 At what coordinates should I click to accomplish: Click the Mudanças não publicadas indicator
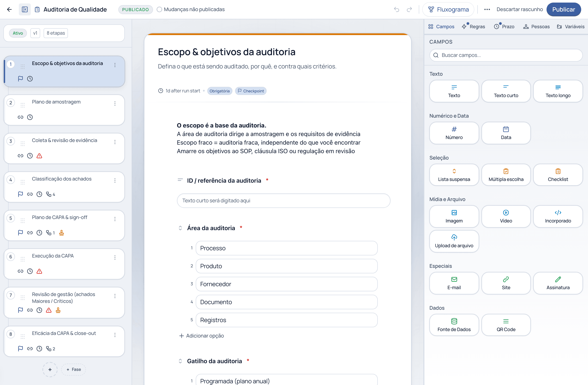pyautogui.click(x=191, y=9)
